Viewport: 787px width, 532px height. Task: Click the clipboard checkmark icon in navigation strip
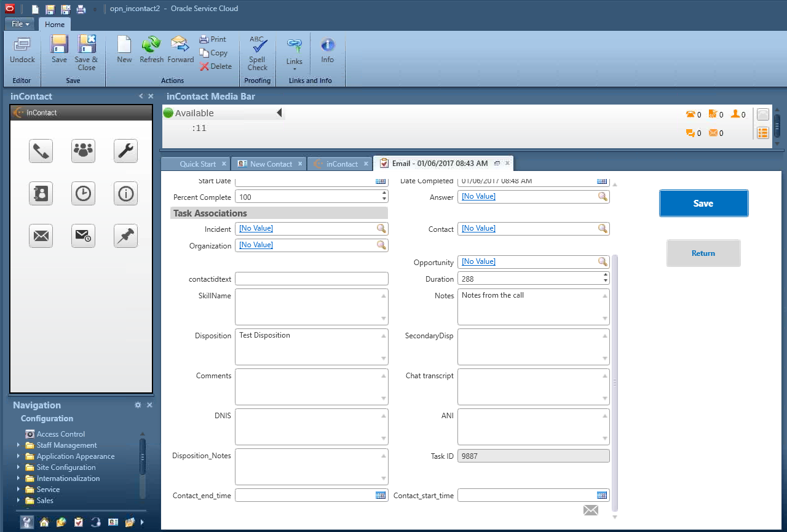pos(79,522)
